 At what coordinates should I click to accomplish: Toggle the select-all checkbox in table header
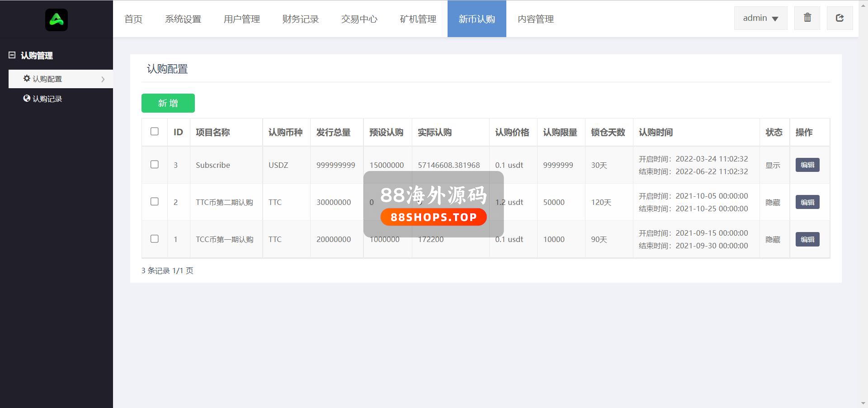click(155, 132)
